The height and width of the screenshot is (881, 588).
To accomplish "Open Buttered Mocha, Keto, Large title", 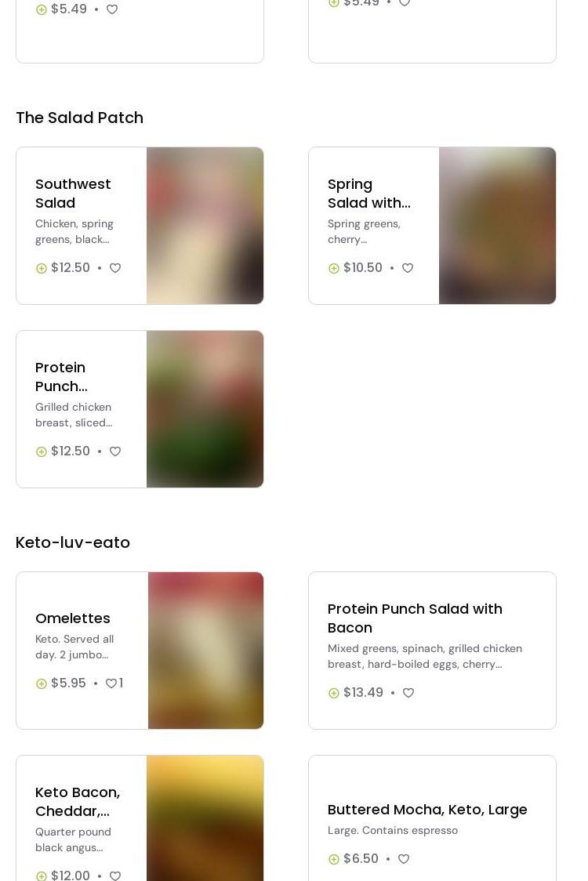I will tap(427, 810).
